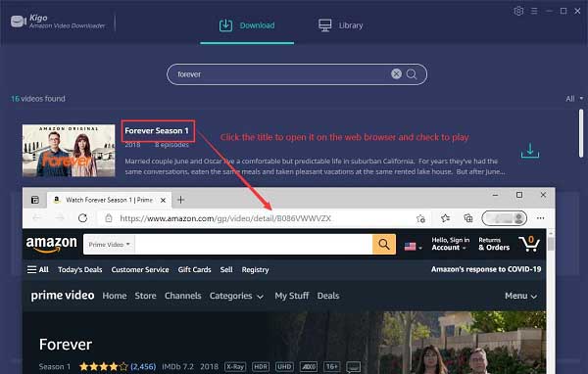Open US flag language selector
Viewport: 588px width, 374px height.
click(413, 247)
